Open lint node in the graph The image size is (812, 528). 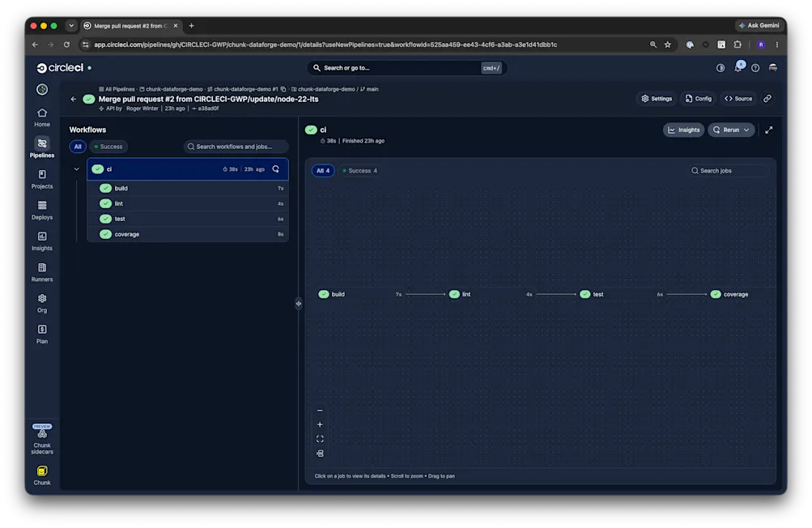point(491,294)
